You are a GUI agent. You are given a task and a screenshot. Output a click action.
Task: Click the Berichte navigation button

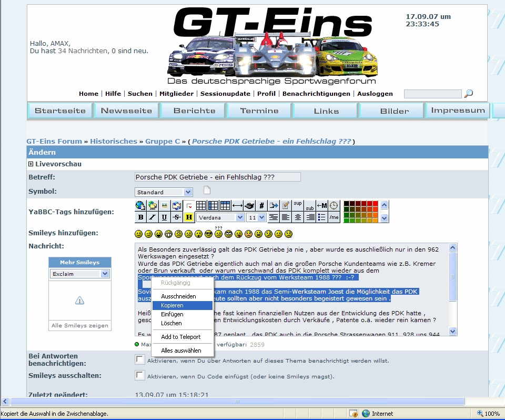point(194,111)
